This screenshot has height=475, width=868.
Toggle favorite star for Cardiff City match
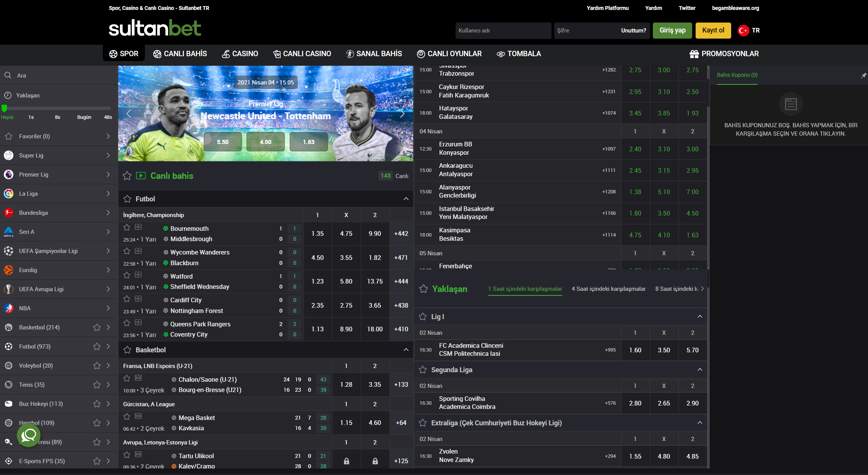tap(127, 299)
